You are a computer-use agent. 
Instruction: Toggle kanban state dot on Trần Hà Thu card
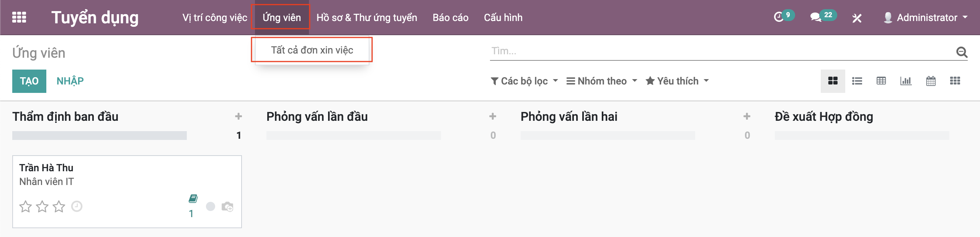pyautogui.click(x=211, y=206)
